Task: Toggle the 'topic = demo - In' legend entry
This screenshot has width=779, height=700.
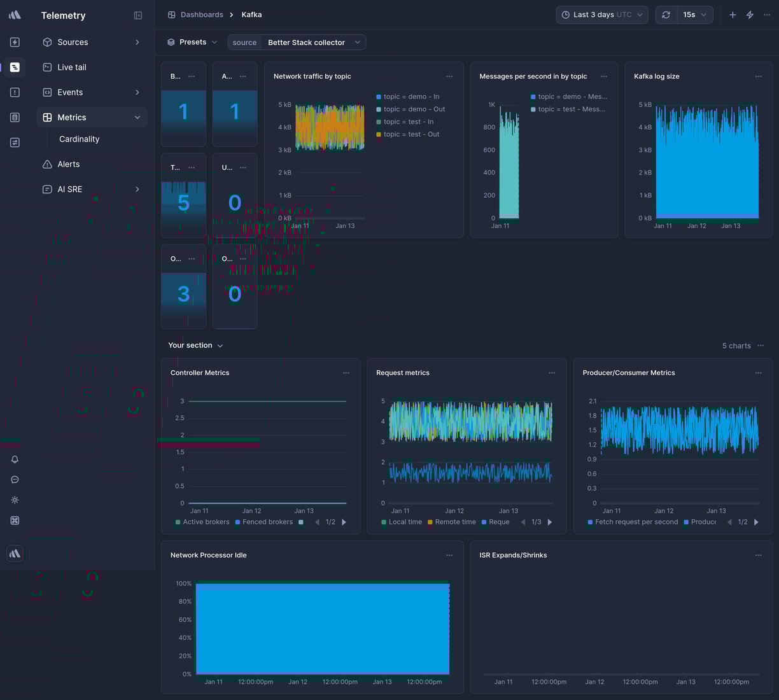Action: pos(411,96)
